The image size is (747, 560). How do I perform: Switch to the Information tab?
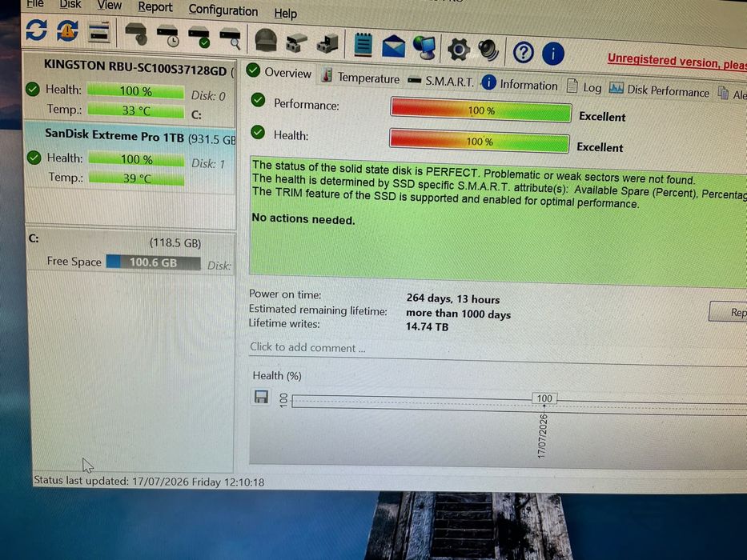[x=520, y=84]
